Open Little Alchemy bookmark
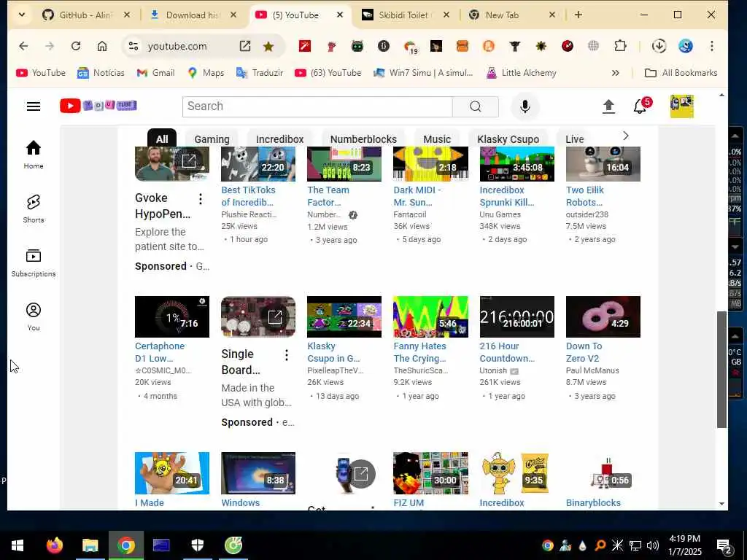 [x=521, y=73]
